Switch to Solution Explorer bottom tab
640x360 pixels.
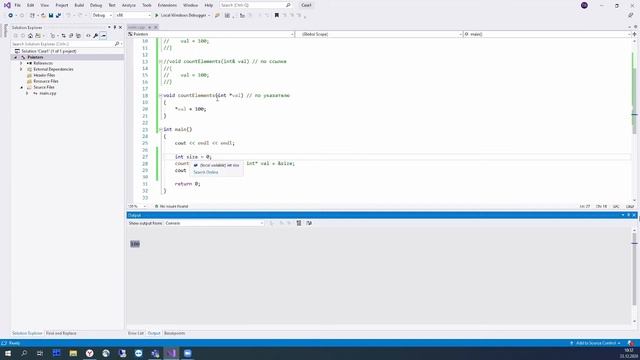tap(27, 333)
